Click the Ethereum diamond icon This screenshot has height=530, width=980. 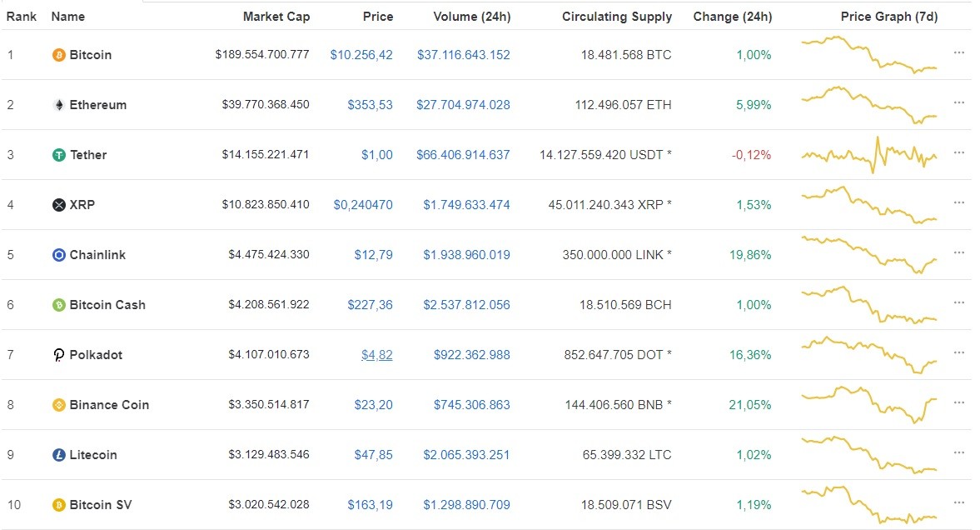click(x=58, y=104)
